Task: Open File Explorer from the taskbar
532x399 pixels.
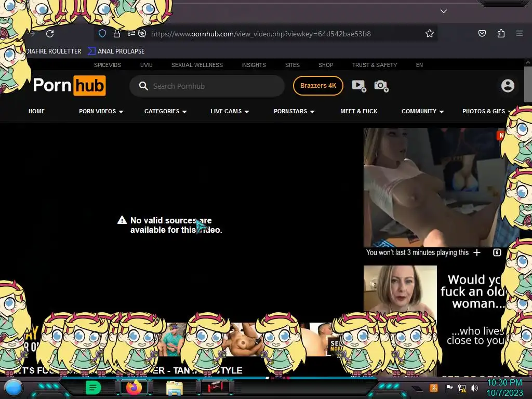Action: [x=175, y=388]
